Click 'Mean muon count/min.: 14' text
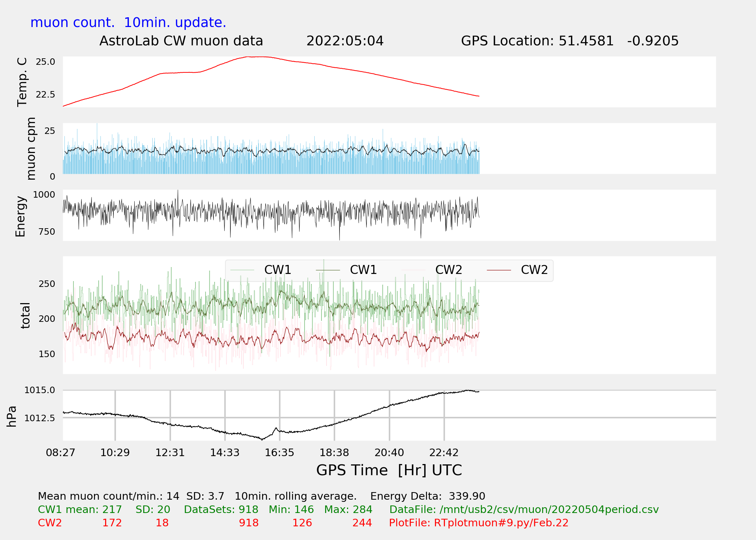This screenshot has width=756, height=540. (x=108, y=496)
